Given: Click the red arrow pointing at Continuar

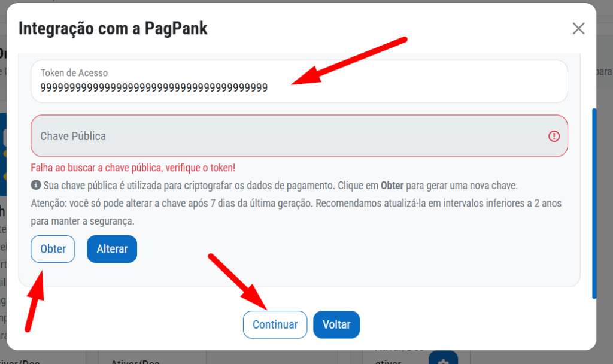Looking at the screenshot, I should 237,281.
